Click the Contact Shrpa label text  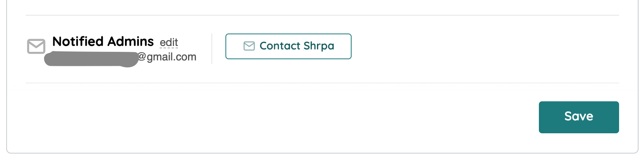pos(297,46)
